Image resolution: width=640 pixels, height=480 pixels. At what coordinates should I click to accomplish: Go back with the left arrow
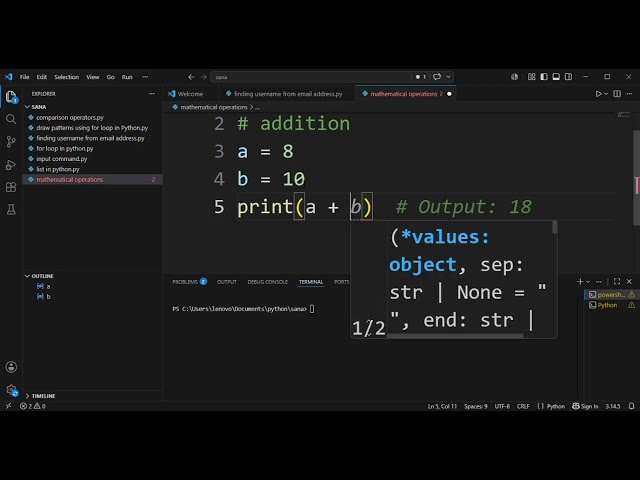(191, 77)
